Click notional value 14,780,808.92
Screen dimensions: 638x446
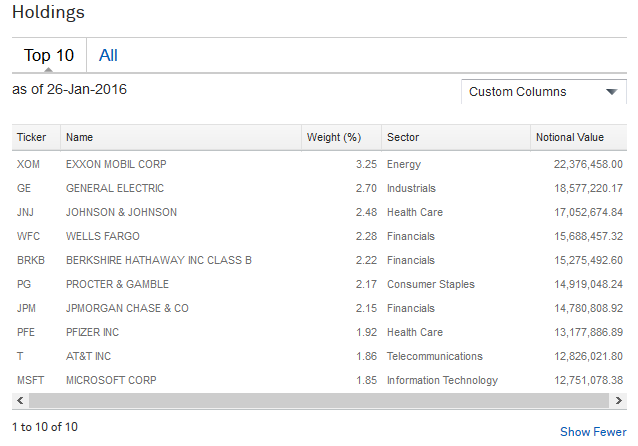click(x=588, y=308)
